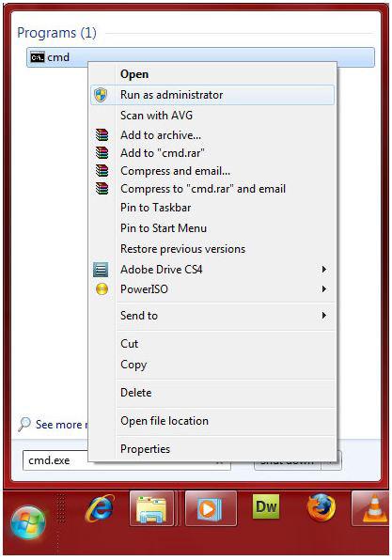Expand the Adobe Drive CS4 submenu arrow
392x560 pixels.
click(x=323, y=270)
